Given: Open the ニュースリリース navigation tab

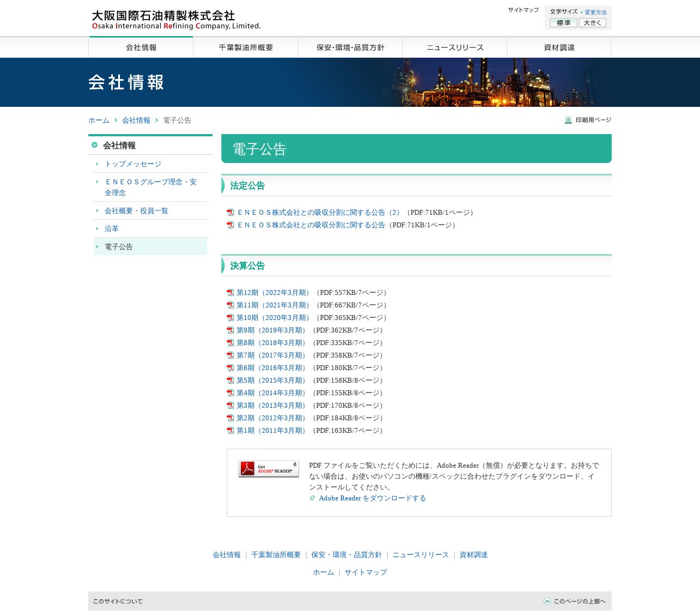Looking at the screenshot, I should (x=455, y=47).
